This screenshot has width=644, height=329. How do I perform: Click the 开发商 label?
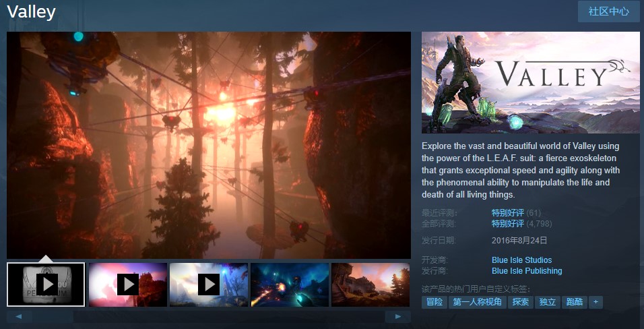click(435, 260)
